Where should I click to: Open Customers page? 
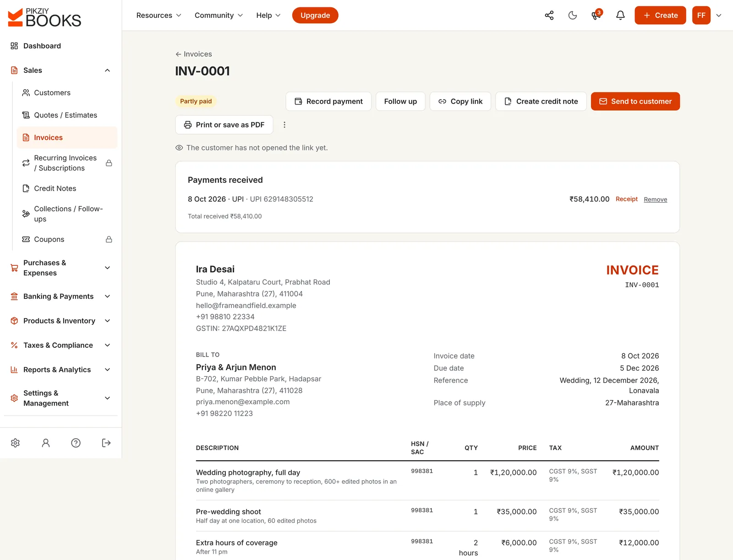tap(67, 93)
